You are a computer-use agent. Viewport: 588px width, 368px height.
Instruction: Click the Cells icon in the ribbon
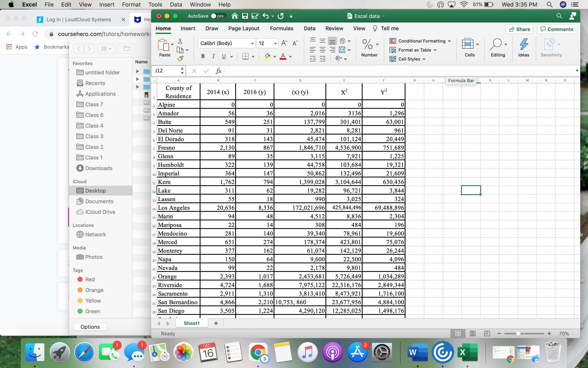tap(468, 44)
